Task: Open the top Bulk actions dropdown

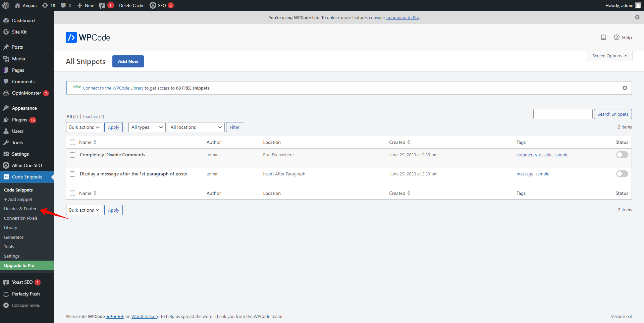Action: tap(84, 127)
